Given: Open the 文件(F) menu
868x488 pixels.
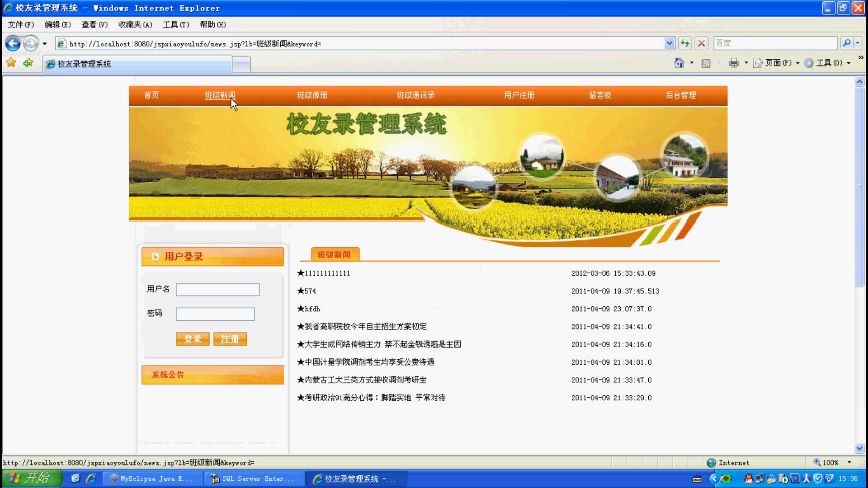Looking at the screenshot, I should [21, 24].
